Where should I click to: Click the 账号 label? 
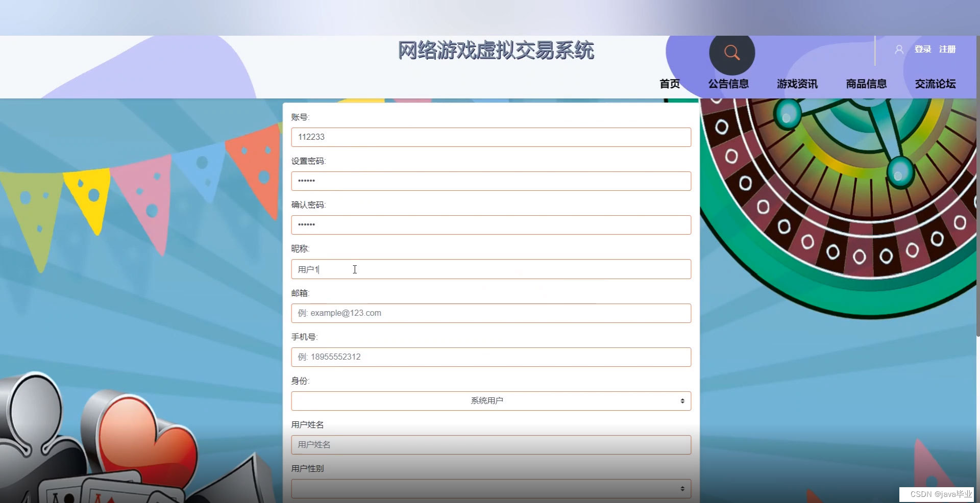(x=300, y=117)
